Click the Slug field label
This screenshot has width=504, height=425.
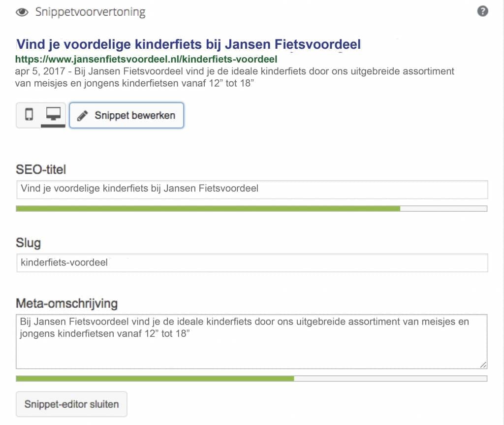[x=28, y=243]
